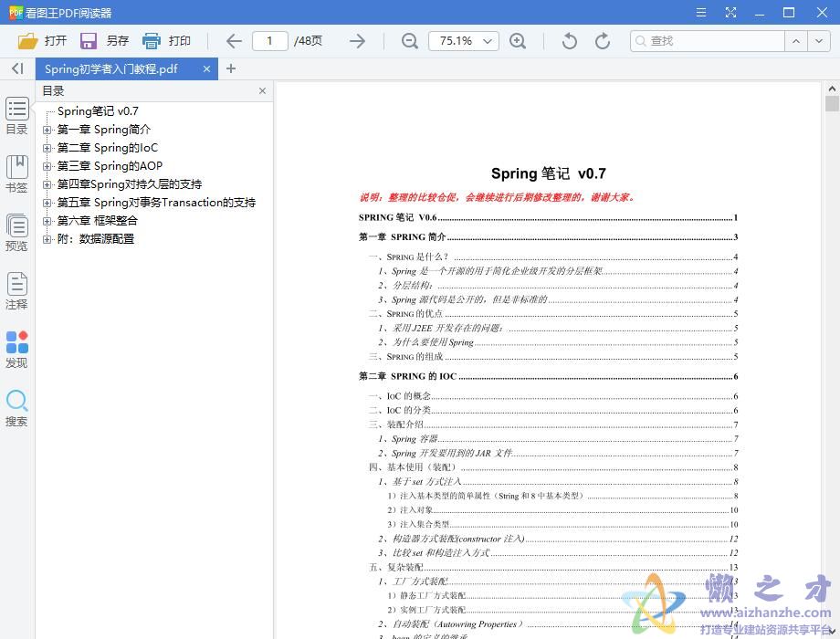Click the scrollbar up arrow
The image size is (840, 639).
[x=832, y=89]
